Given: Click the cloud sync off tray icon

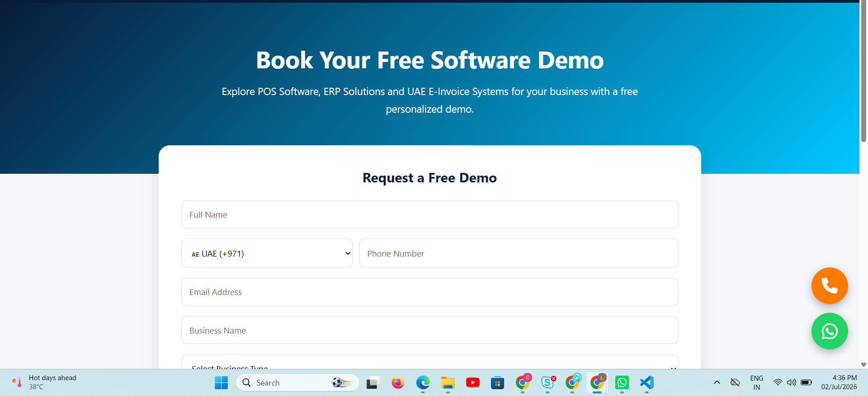Looking at the screenshot, I should pyautogui.click(x=735, y=383).
